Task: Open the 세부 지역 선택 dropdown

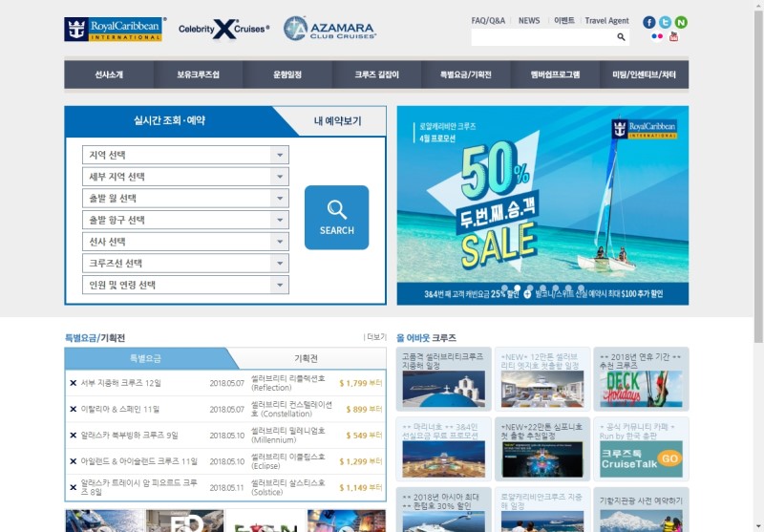Action: (x=185, y=177)
